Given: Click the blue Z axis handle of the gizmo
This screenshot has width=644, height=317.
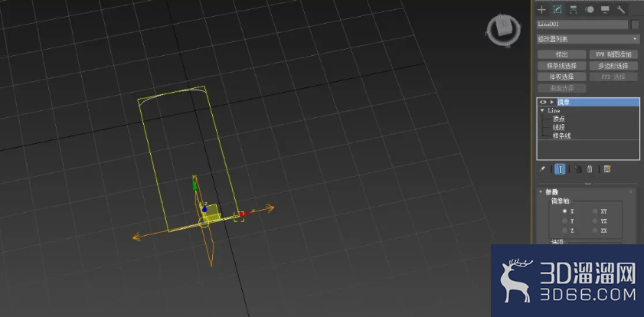Looking at the screenshot, I should (204, 209).
